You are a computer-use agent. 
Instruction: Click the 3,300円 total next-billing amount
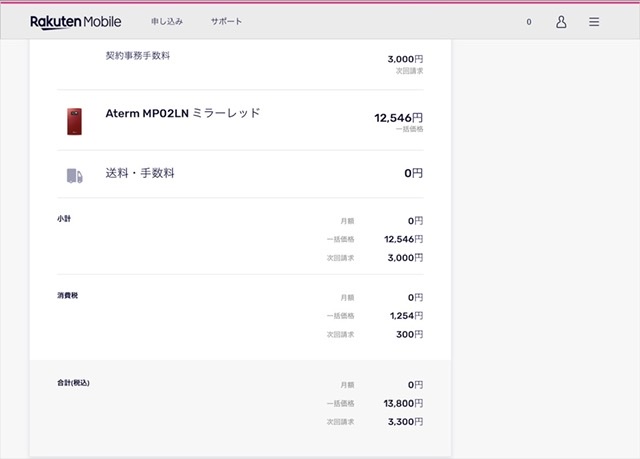tap(406, 422)
